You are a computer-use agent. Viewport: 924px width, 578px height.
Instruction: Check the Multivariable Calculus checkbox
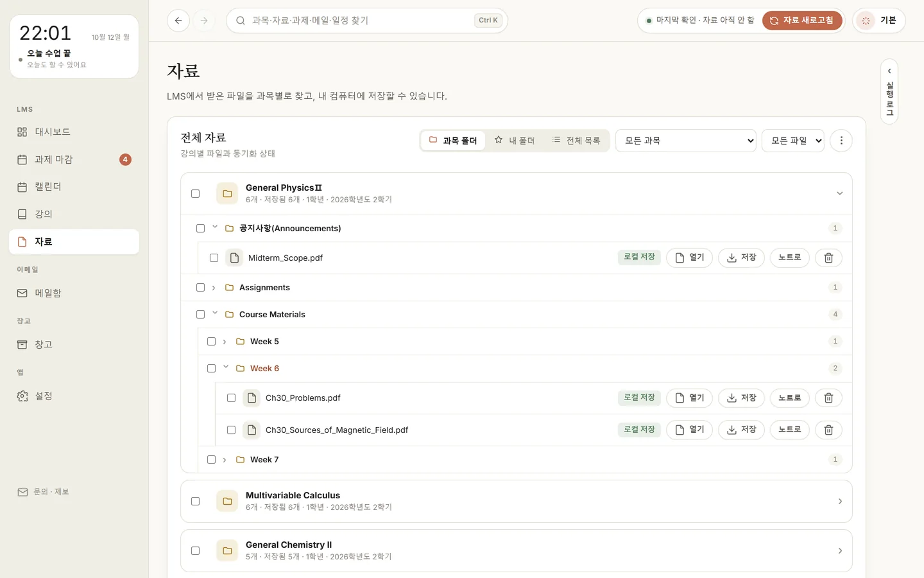196,501
